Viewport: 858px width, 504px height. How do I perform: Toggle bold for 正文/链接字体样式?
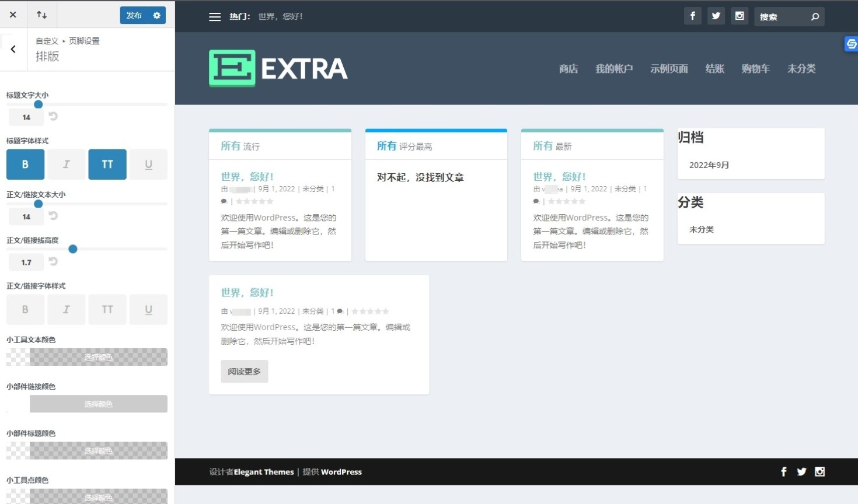(25, 309)
